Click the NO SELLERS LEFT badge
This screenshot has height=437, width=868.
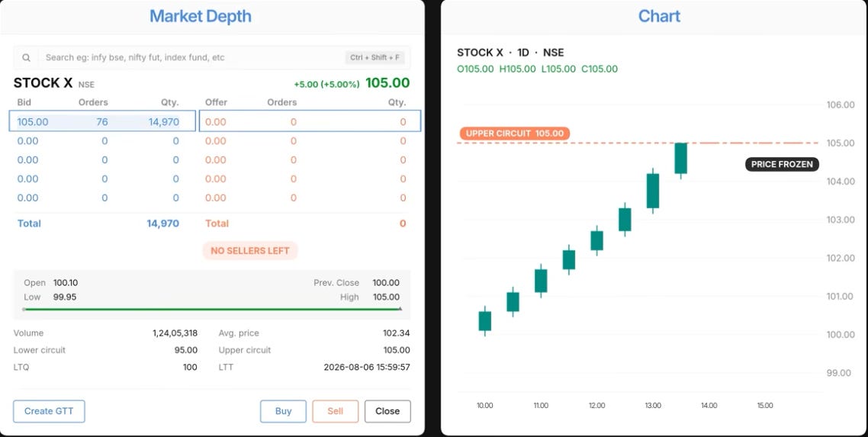pyautogui.click(x=250, y=251)
